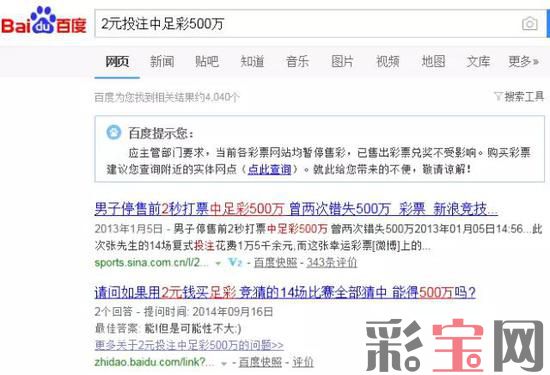Click the 2个回答 text

point(114,312)
